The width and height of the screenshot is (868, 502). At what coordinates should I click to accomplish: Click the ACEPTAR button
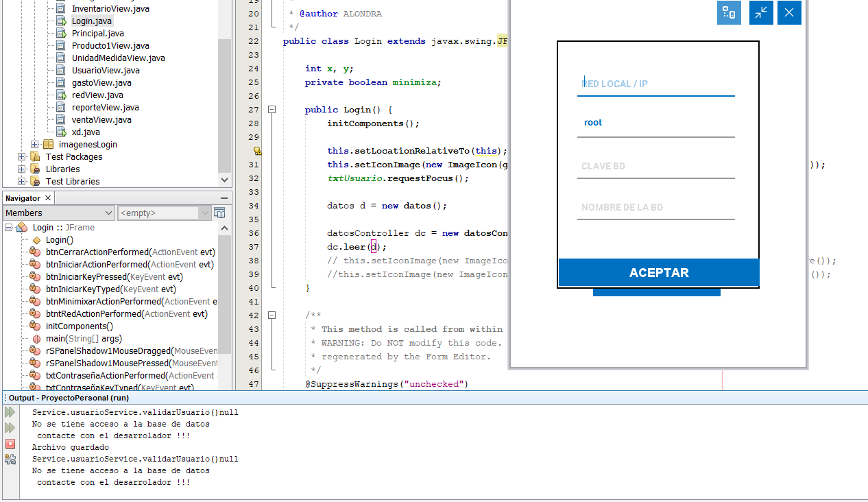(659, 273)
